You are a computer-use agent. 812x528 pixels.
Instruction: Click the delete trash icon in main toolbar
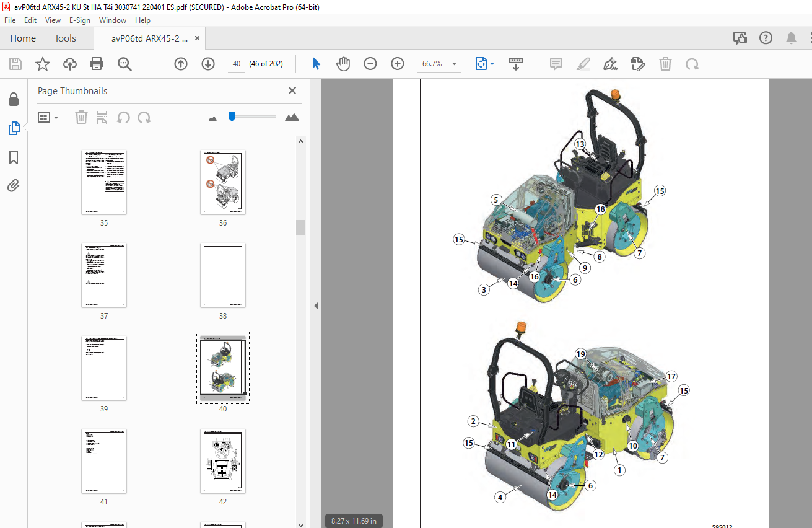point(665,64)
